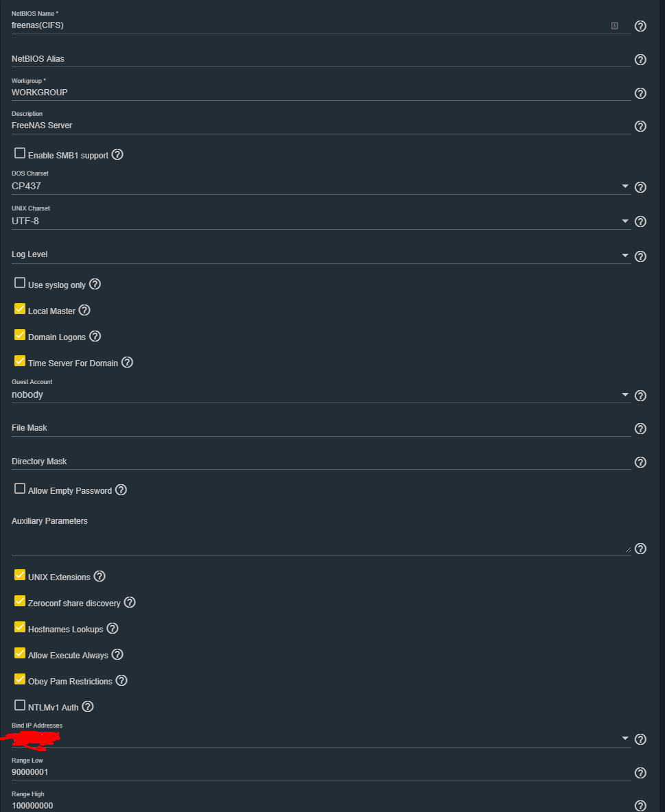Open help for Zeroconf share discovery
The height and width of the screenshot is (812, 665).
pos(130,602)
